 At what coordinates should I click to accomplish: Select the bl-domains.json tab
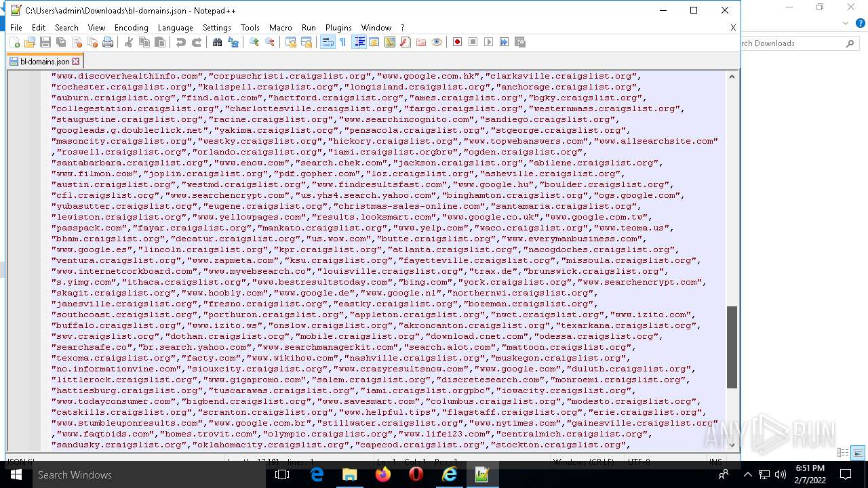click(45, 61)
